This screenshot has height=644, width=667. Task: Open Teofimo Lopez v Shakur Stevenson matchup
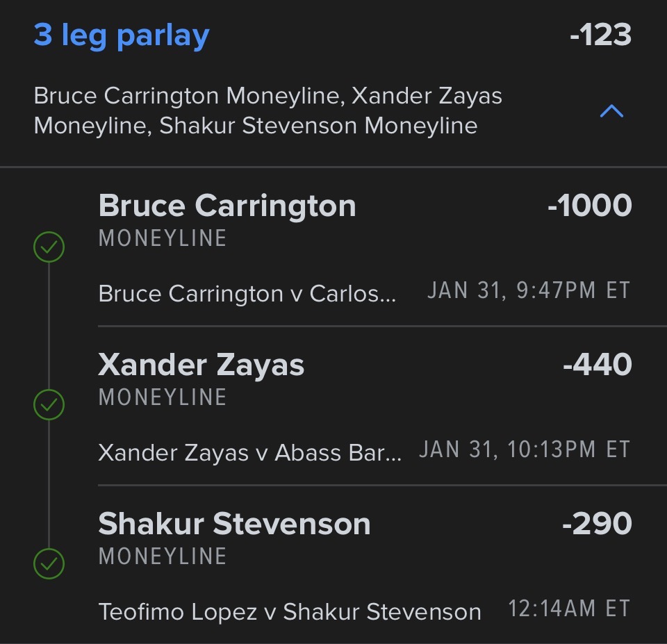(x=290, y=612)
